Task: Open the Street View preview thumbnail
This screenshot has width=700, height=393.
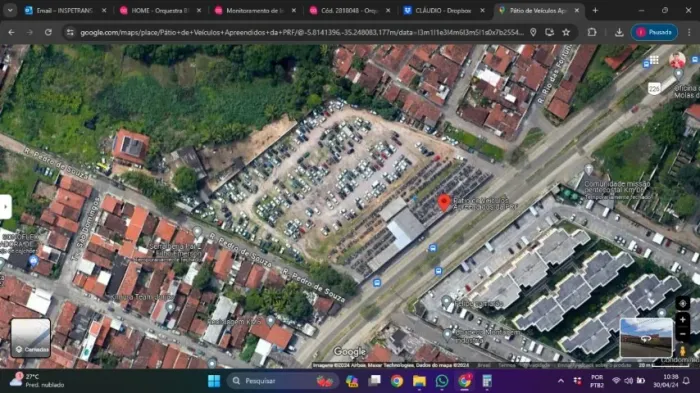Action: click(x=646, y=338)
